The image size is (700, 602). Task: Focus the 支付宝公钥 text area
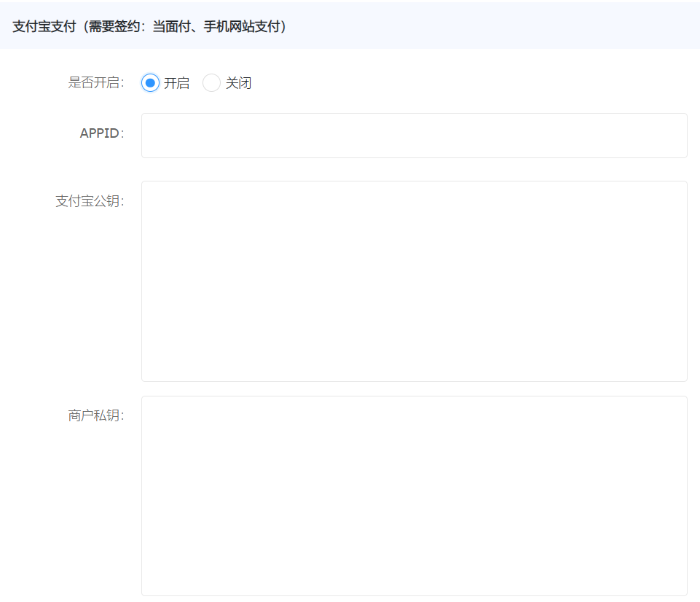click(x=414, y=281)
